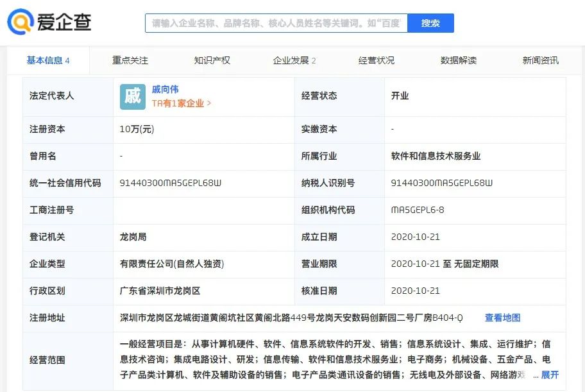Open the 新闻资讯 tab
Viewport: 585px width, 392px height.
pyautogui.click(x=542, y=60)
